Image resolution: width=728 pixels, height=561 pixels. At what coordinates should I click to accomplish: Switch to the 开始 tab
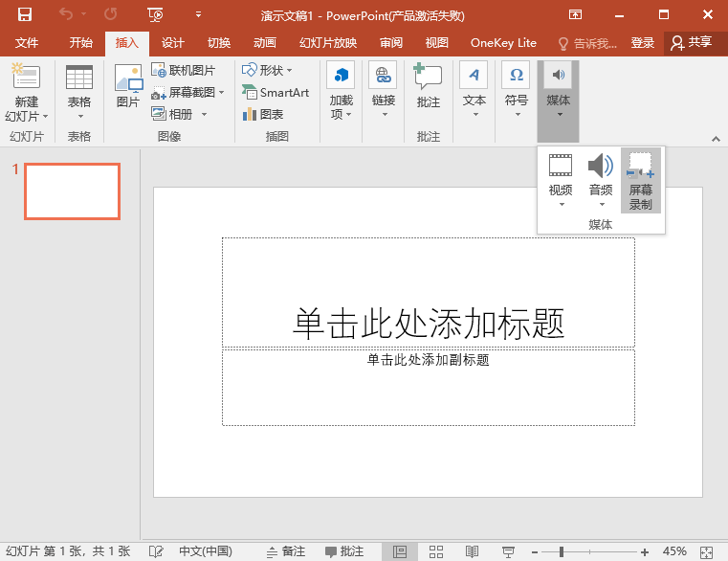coord(80,43)
